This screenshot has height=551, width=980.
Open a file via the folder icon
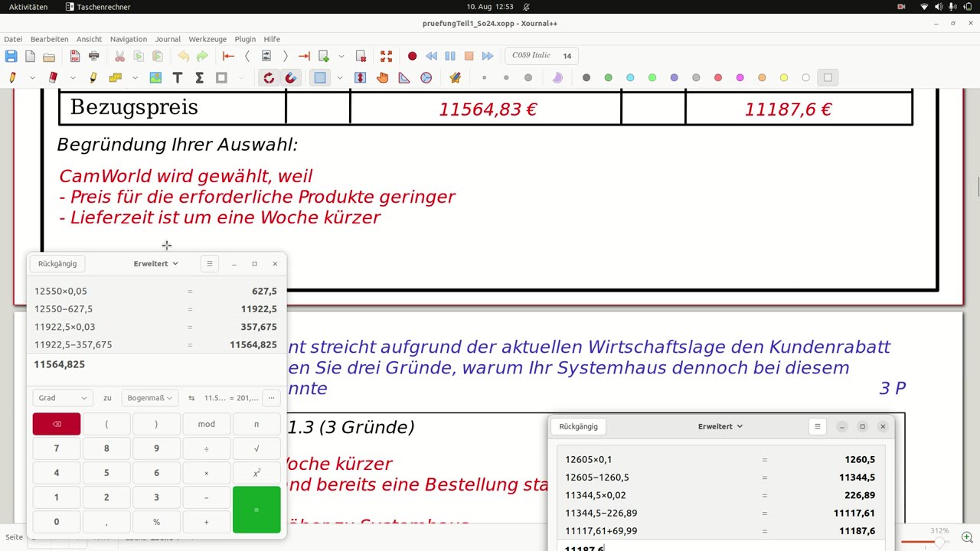(49, 56)
